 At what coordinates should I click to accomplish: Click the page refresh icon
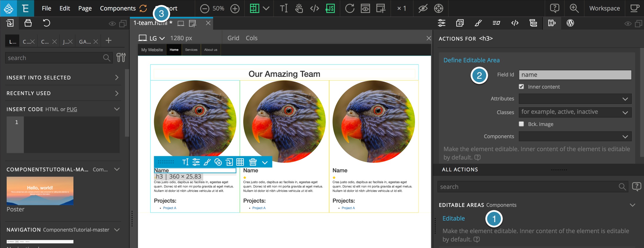pos(349,8)
